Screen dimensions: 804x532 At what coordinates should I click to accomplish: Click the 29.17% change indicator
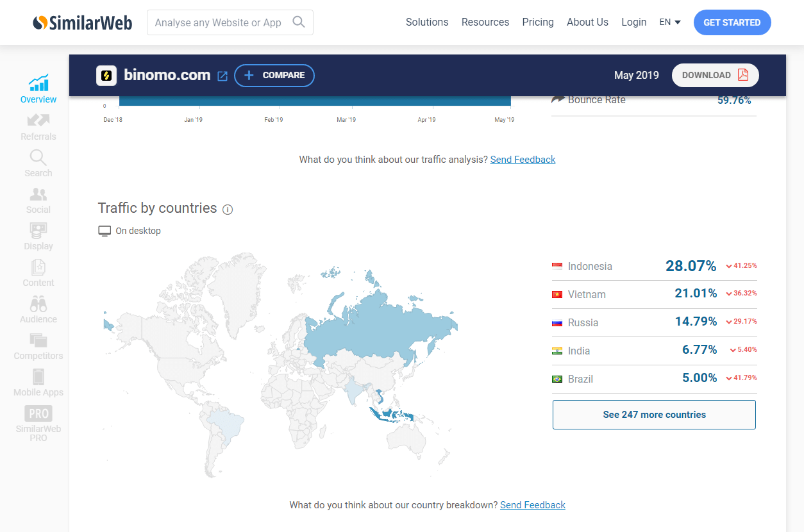tap(741, 322)
